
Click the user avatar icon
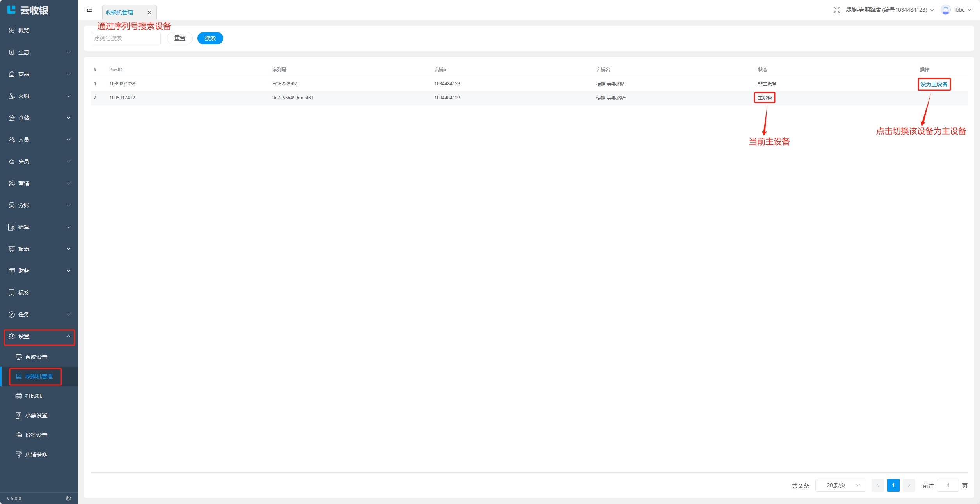pyautogui.click(x=945, y=10)
